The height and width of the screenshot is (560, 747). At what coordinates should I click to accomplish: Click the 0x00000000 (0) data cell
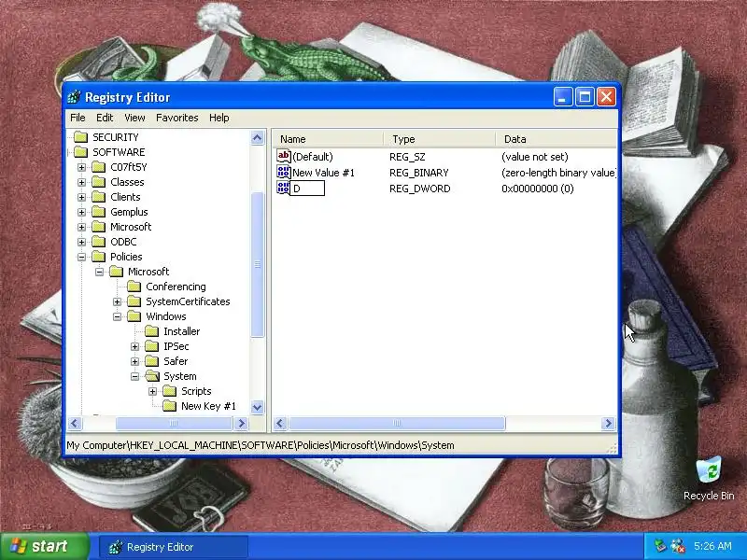(x=538, y=189)
